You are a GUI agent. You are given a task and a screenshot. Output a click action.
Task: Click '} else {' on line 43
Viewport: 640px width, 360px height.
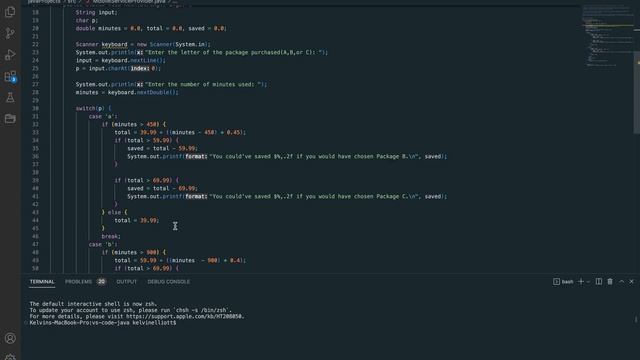[x=115, y=213]
